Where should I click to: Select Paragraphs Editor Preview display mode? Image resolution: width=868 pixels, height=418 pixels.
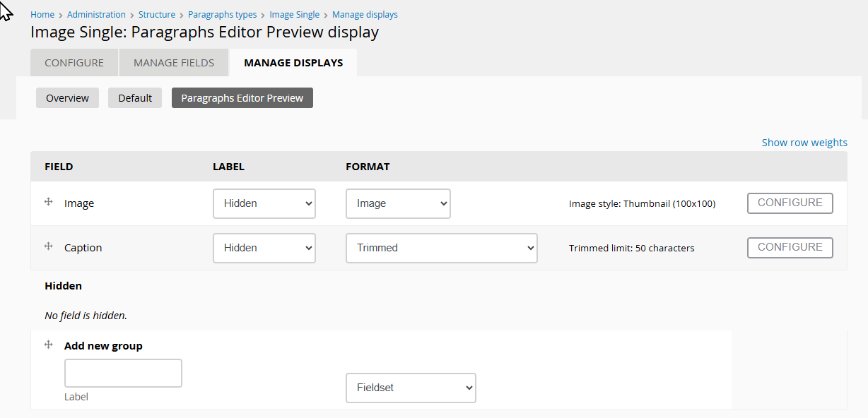click(242, 98)
